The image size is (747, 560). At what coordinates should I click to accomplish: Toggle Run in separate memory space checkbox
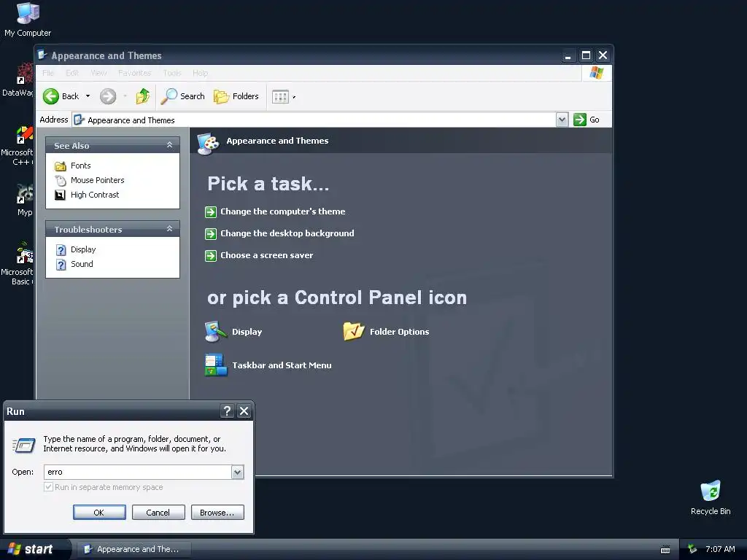point(48,487)
